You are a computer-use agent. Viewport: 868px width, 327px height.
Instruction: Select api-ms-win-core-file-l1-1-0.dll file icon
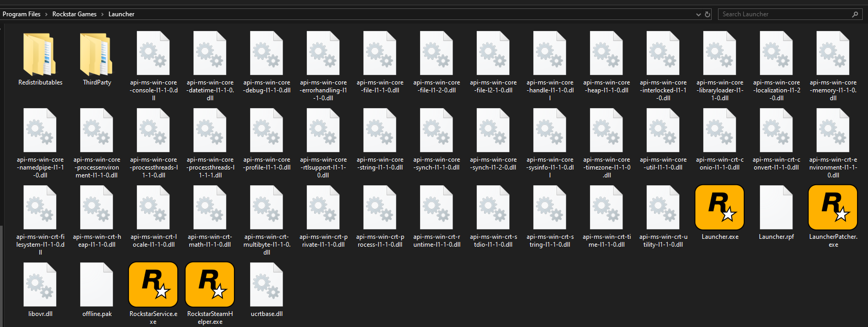point(380,53)
